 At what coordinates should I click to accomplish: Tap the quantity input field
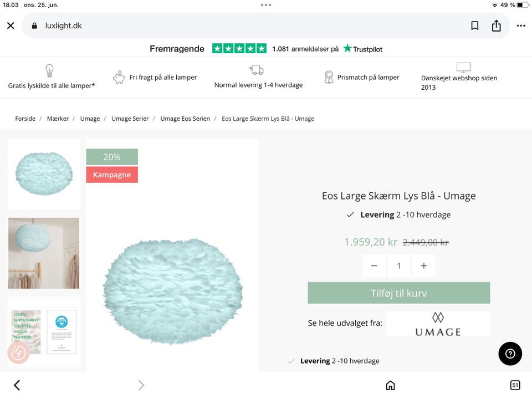(399, 266)
